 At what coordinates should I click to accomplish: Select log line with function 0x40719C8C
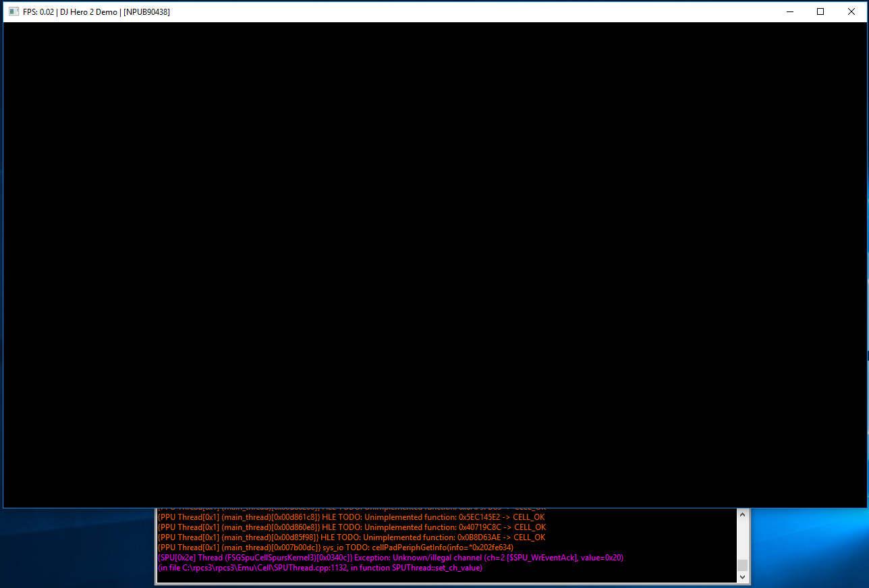352,527
